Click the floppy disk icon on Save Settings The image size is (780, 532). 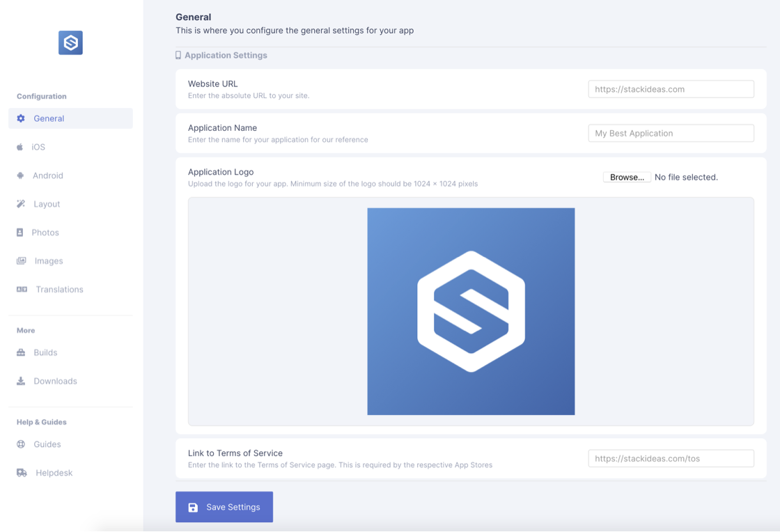(193, 507)
